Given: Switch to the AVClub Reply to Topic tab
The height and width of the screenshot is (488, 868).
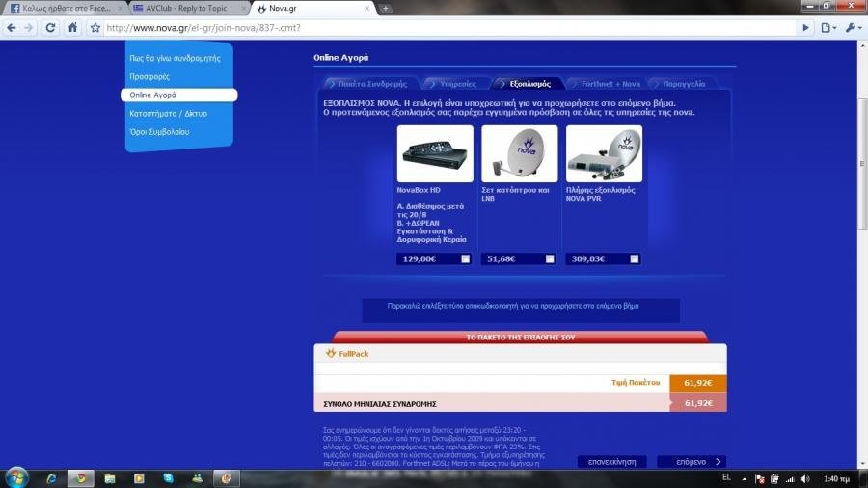Looking at the screenshot, I should tap(183, 8).
